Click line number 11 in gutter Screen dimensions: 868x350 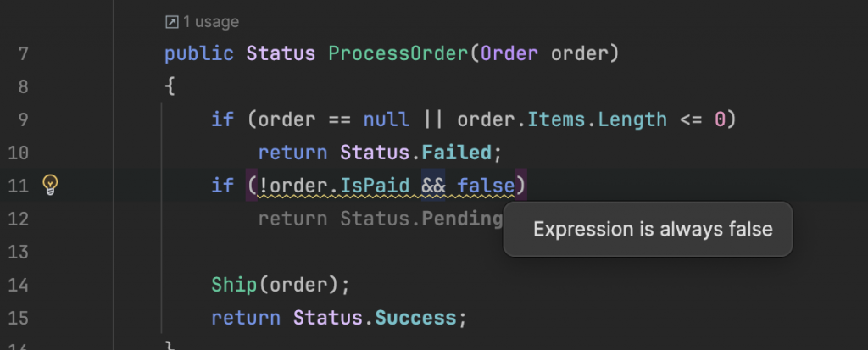pos(19,186)
